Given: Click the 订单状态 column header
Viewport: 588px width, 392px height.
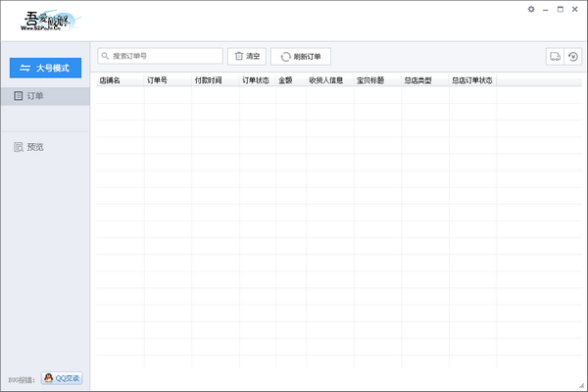Looking at the screenshot, I should (256, 80).
